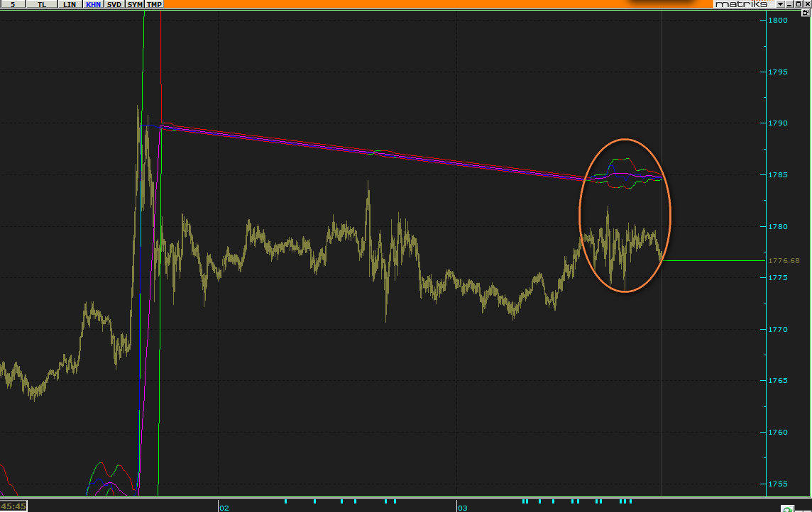
Task: Click the 1775 price axis label
Action: click(x=778, y=278)
